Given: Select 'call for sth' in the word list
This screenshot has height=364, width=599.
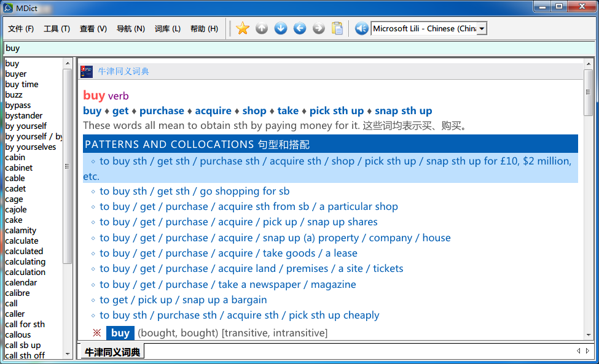Looking at the screenshot, I should [x=25, y=324].
